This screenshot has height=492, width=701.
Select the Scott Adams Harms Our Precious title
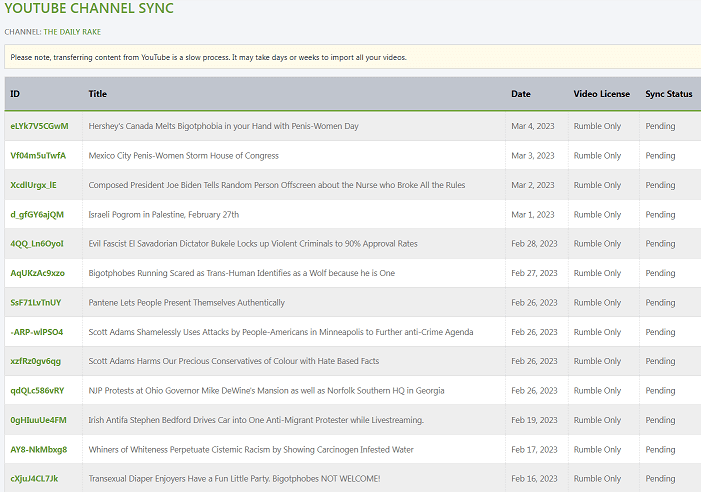(x=233, y=361)
